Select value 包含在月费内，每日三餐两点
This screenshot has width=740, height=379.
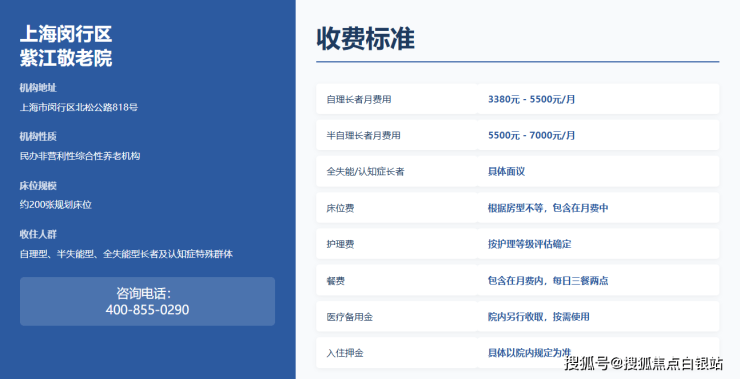click(548, 280)
